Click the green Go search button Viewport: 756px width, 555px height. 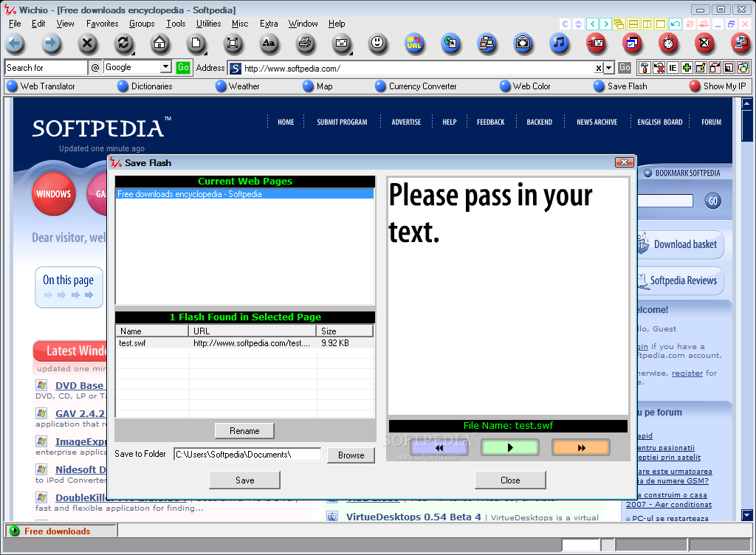pyautogui.click(x=183, y=67)
